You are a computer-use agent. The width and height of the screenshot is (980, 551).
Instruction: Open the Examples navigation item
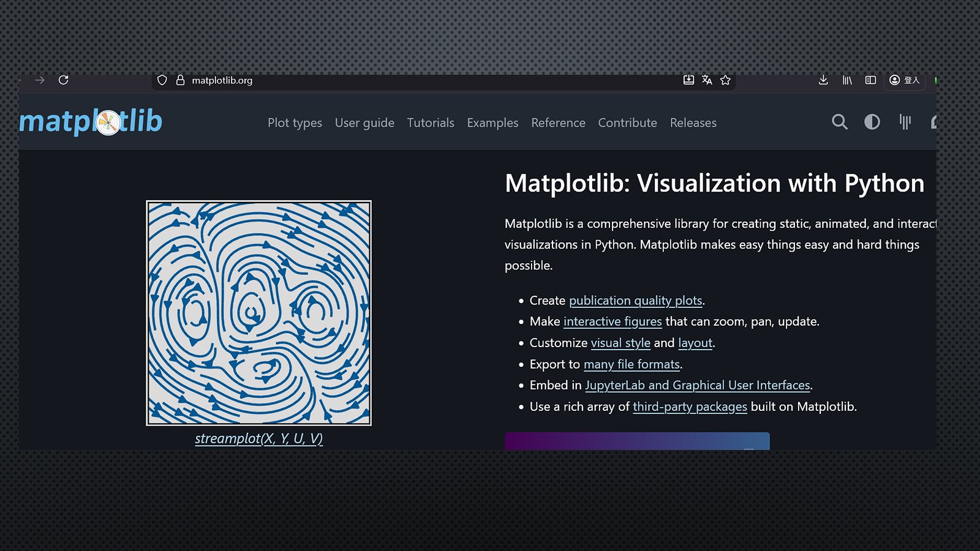[x=492, y=123]
